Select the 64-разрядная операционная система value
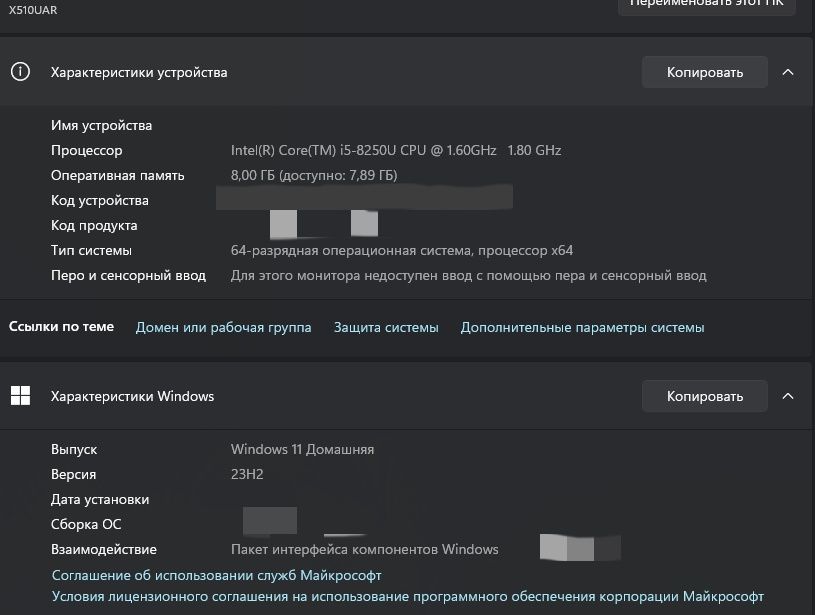The height and width of the screenshot is (615, 815). 402,251
